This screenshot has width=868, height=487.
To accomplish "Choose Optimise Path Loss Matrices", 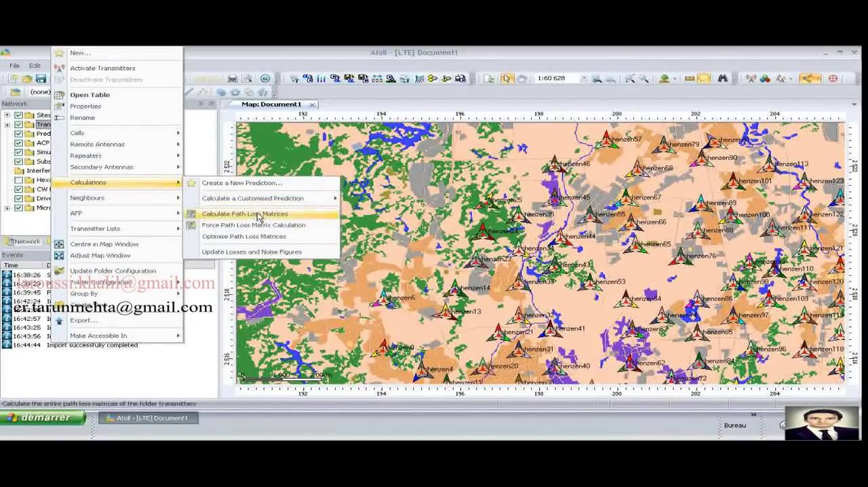I will [261, 237].
